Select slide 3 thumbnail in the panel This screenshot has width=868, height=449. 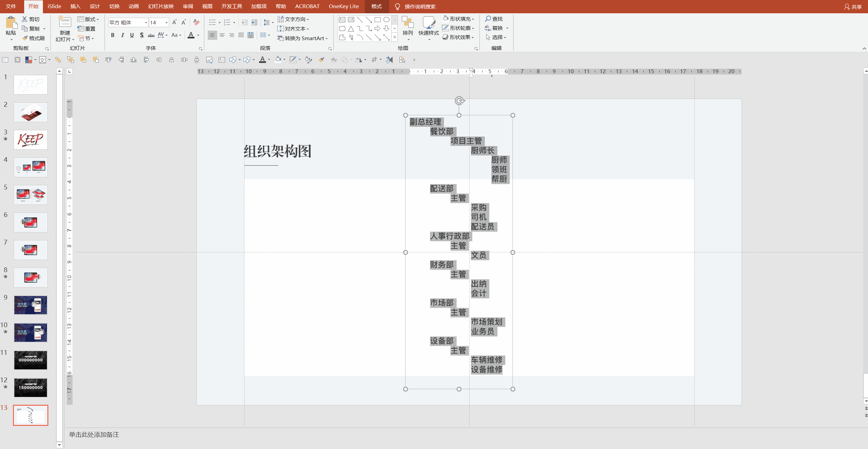31,139
